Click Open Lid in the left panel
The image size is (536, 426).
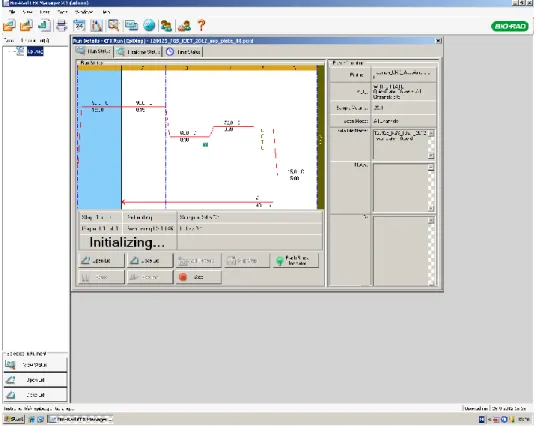35,380
